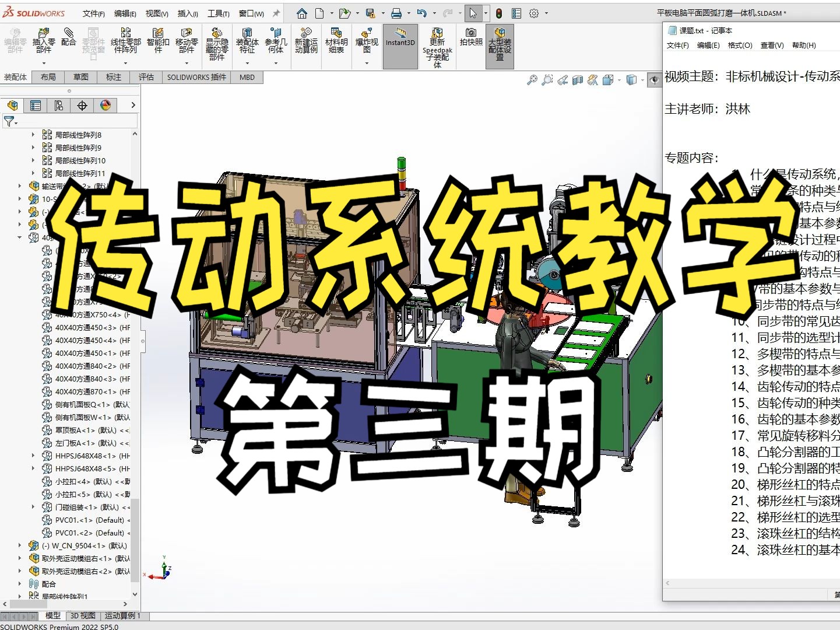Expand the 取外壳运动模组右<1> node
840x630 pixels.
(x=20, y=558)
